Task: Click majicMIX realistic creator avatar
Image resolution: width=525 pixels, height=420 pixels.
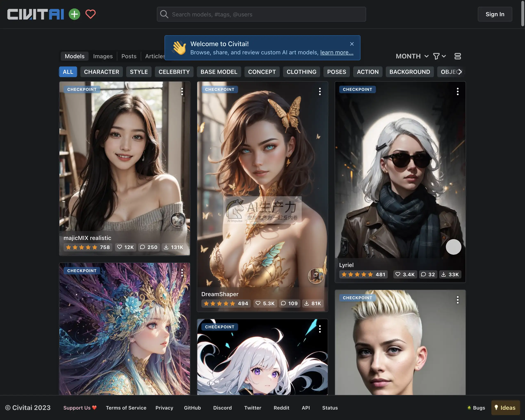Action: 178,220
